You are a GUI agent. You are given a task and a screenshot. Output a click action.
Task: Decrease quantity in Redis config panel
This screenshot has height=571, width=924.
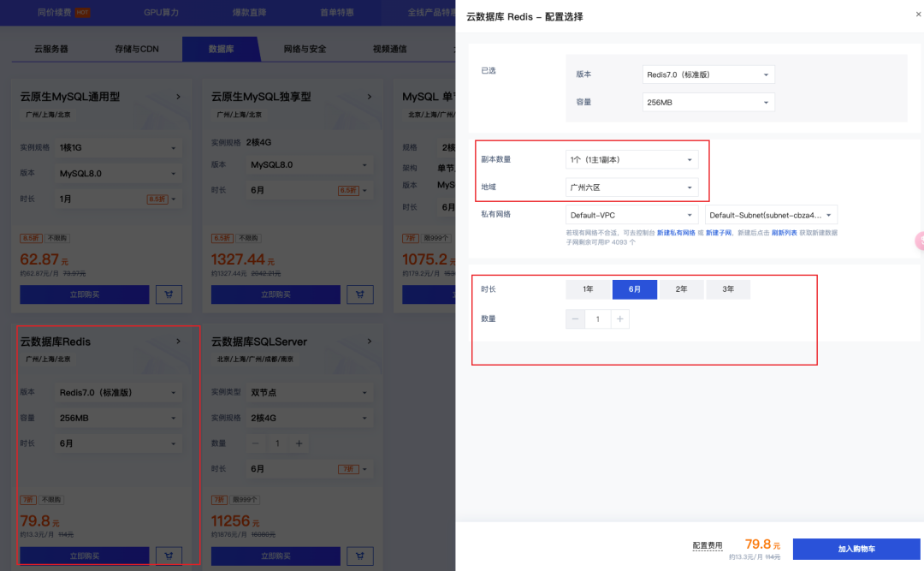(x=575, y=319)
